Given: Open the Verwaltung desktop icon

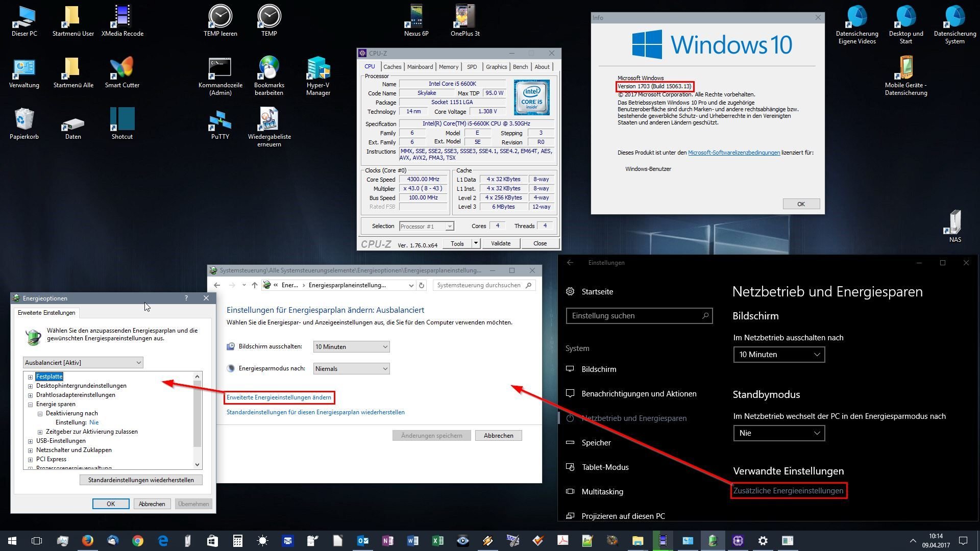Looking at the screenshot, I should [24, 72].
